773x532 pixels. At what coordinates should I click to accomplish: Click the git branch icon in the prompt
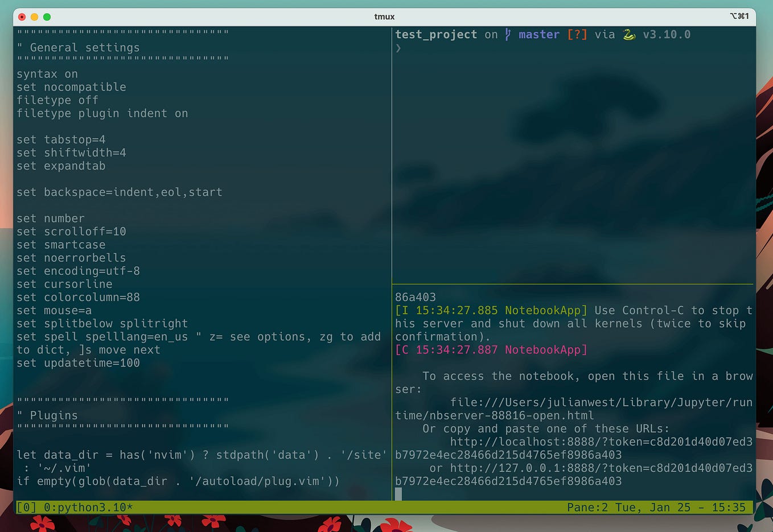(507, 34)
